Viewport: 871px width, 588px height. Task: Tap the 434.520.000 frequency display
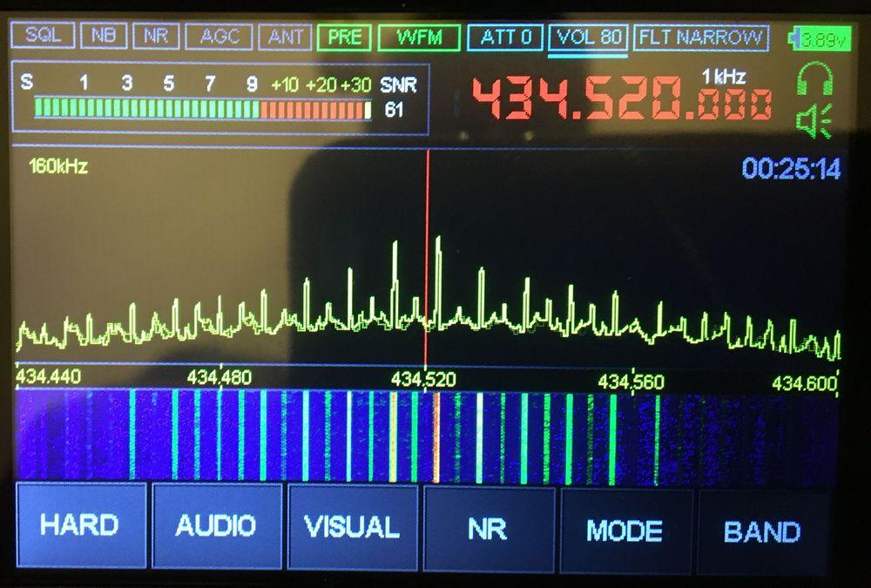[621, 98]
